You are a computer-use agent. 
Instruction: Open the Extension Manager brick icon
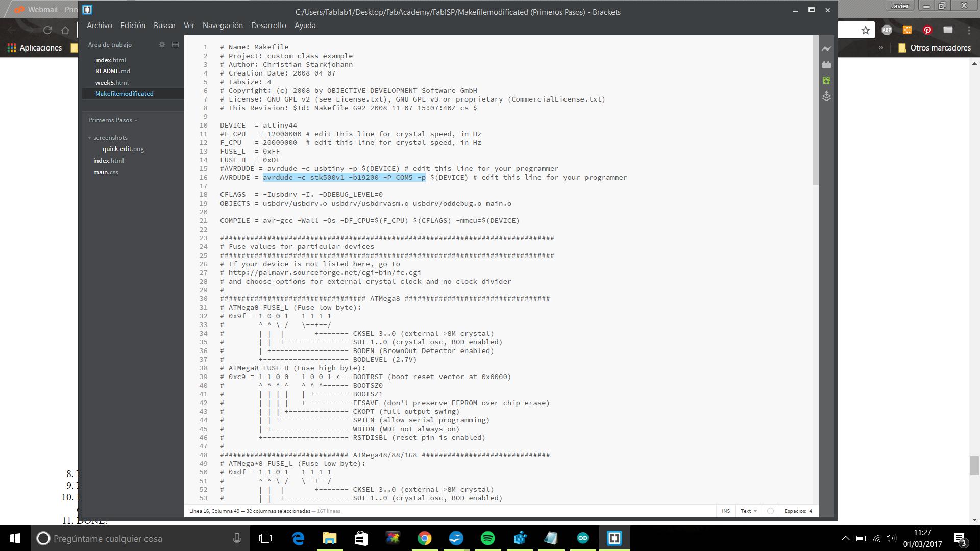click(x=826, y=65)
